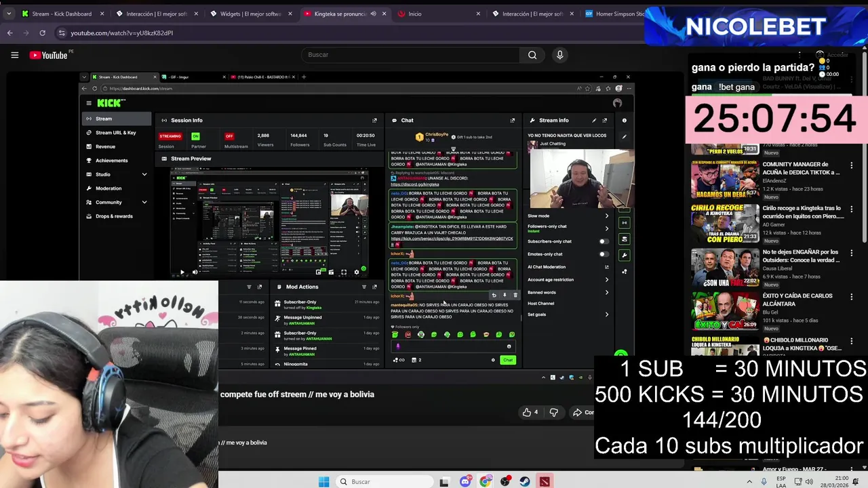Open options for Cirilo recoge video

coord(852,209)
